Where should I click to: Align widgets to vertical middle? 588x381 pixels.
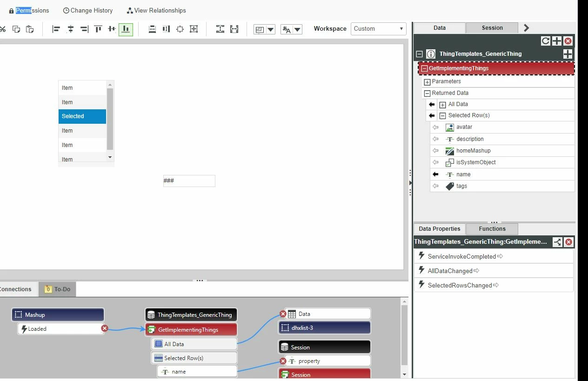(112, 29)
